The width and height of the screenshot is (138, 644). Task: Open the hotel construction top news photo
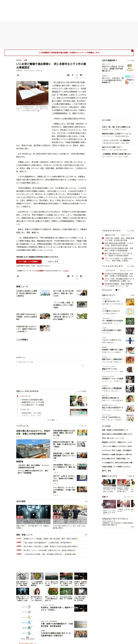tap(33, 449)
